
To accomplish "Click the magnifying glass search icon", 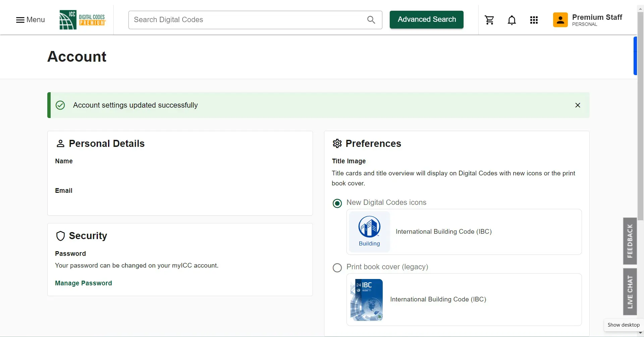I will (x=371, y=20).
